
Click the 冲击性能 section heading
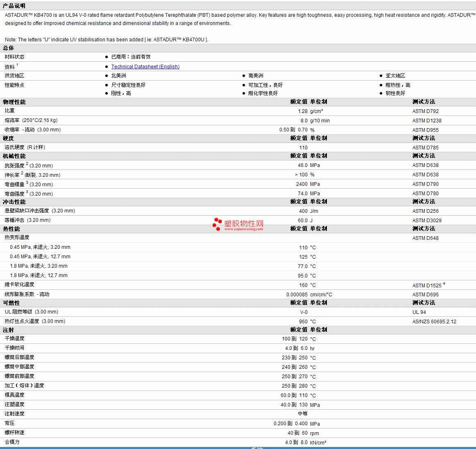[14, 202]
